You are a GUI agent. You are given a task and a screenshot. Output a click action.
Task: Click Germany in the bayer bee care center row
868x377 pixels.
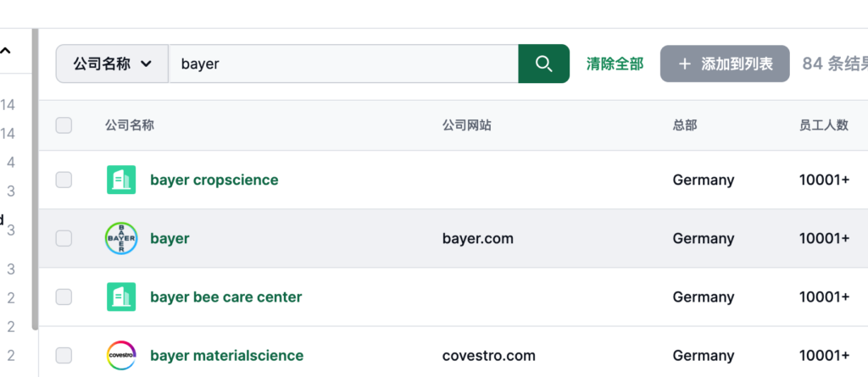[x=704, y=297]
